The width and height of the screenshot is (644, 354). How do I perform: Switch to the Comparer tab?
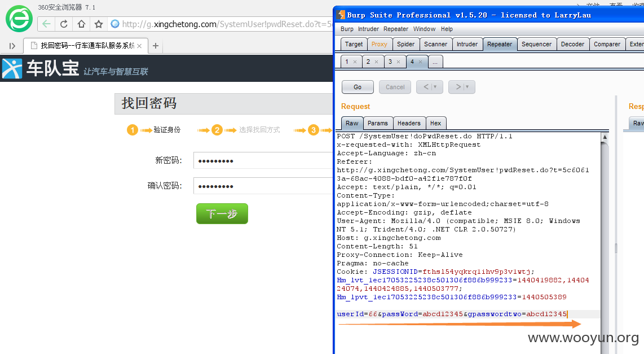click(x=607, y=44)
